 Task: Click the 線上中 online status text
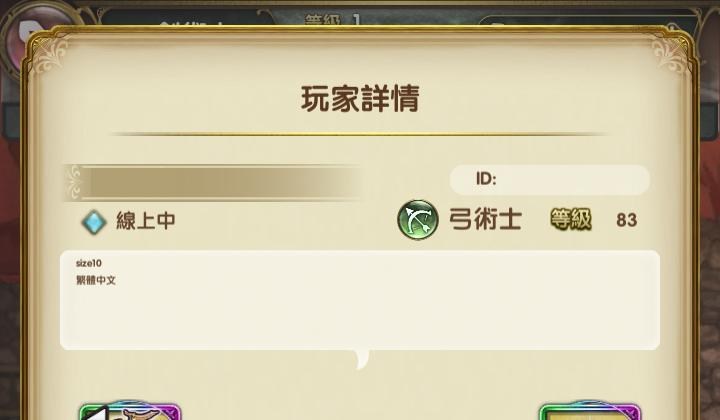(146, 221)
